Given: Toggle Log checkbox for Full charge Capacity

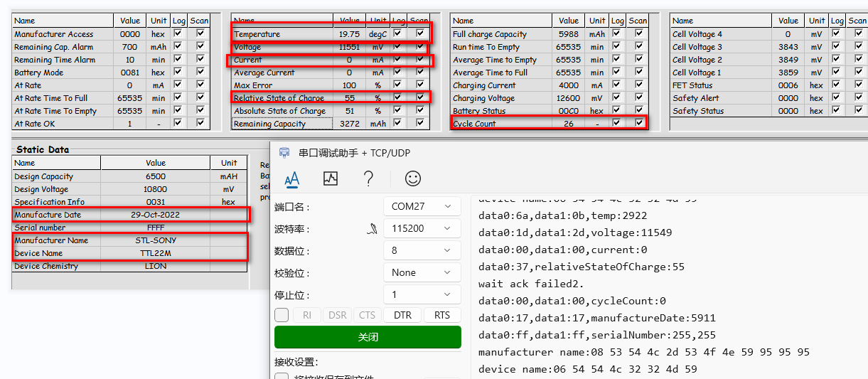Looking at the screenshot, I should coord(617,33).
